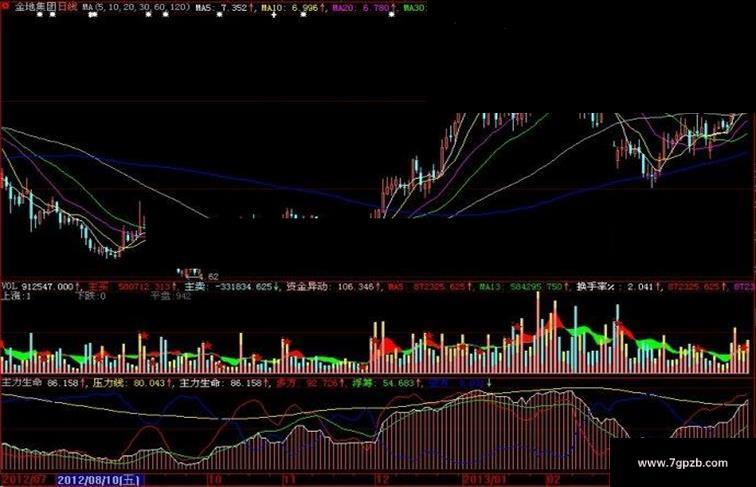Image resolution: width=756 pixels, height=487 pixels.
Task: Click the 12 month marker on the time axis
Action: (382, 480)
